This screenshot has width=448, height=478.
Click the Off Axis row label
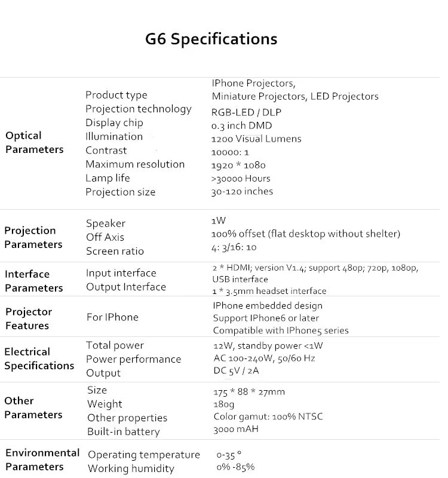coord(105,237)
